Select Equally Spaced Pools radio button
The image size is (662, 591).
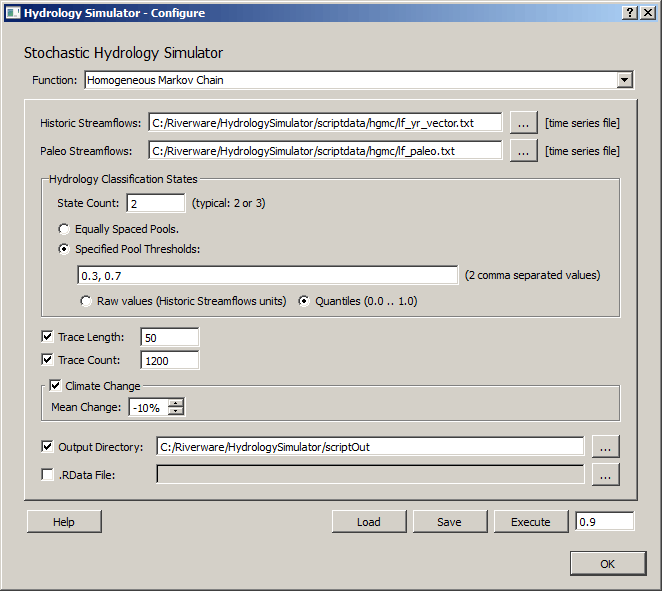(x=64, y=229)
